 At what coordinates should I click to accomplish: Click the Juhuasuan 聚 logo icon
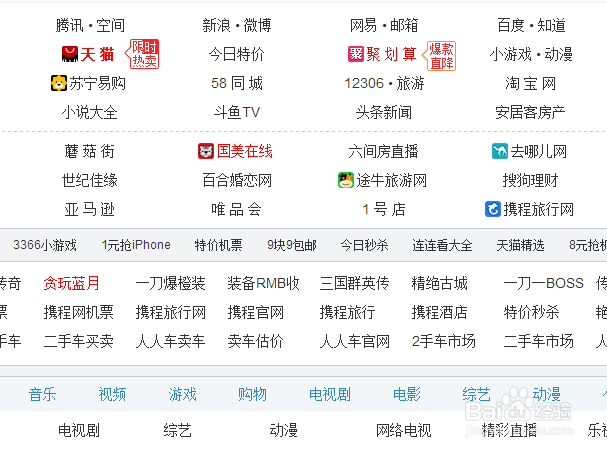(x=356, y=54)
